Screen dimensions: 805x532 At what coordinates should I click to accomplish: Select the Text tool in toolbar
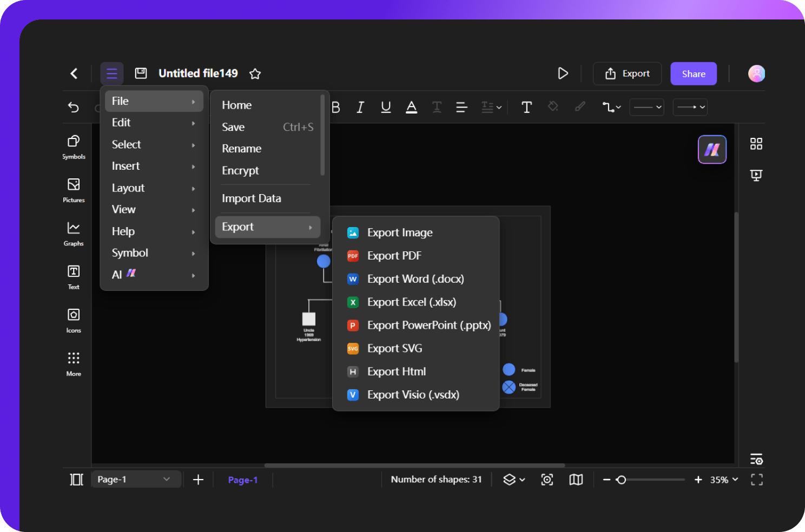526,107
